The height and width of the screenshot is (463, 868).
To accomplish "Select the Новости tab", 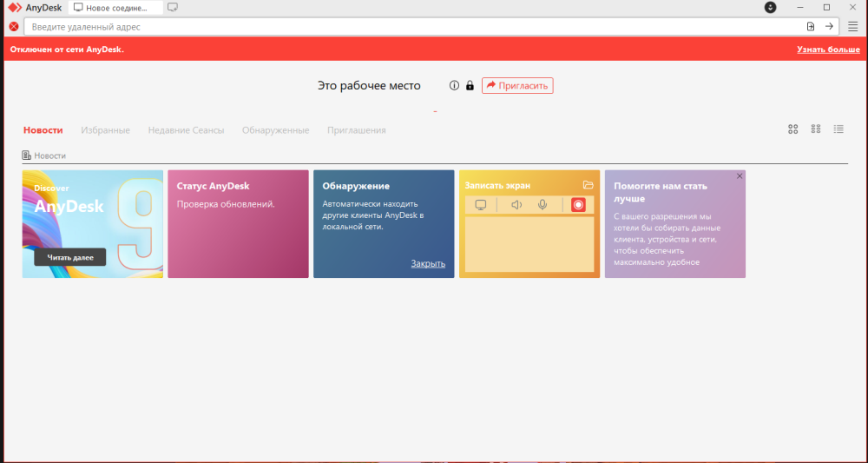I will point(43,130).
